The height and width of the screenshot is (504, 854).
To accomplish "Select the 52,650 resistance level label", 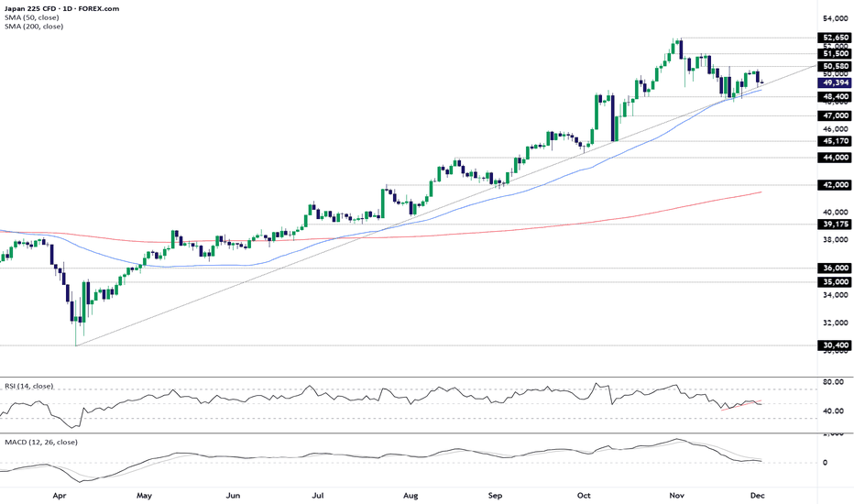I will pos(836,38).
